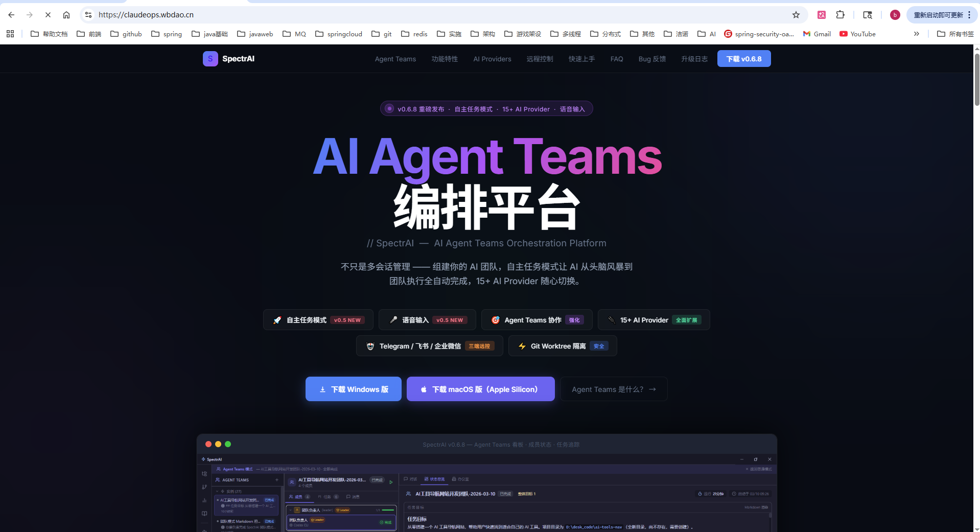Open the spring-security-oa bookmark
This screenshot has width=980, height=532.
click(759, 34)
